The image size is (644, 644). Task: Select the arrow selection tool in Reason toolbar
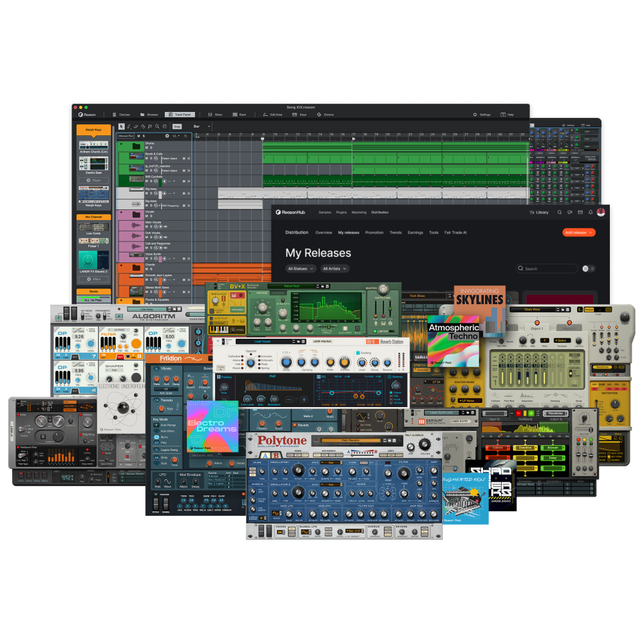(122, 126)
